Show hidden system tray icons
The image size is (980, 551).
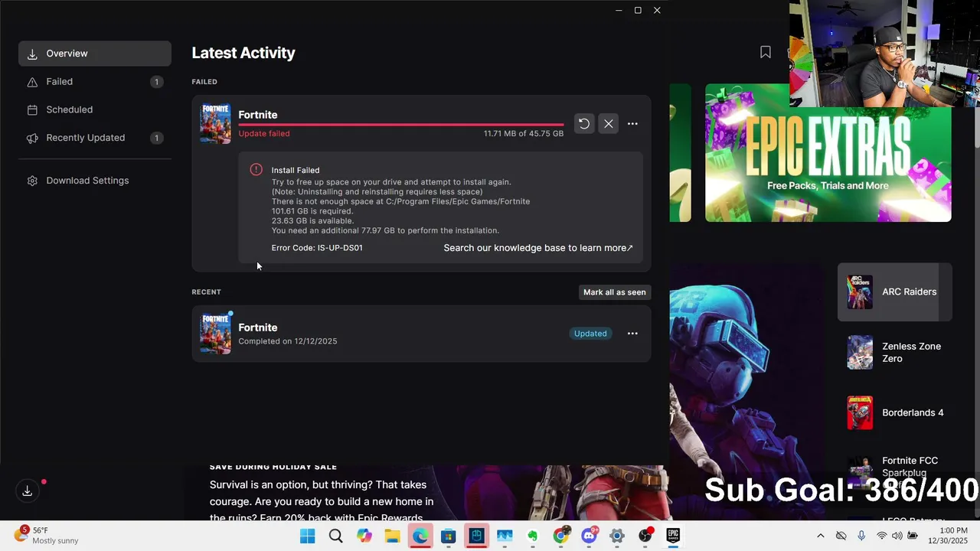pos(820,536)
